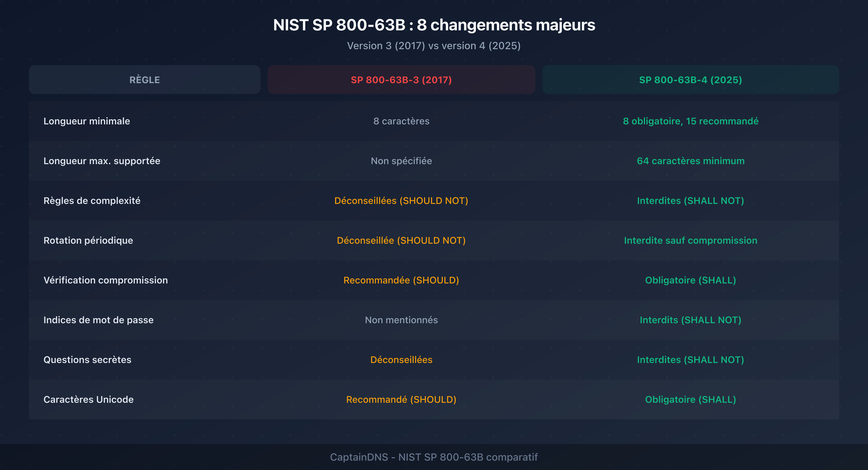
Task: Select the SP 800-63B-3 (2017) column header
Action: (401, 80)
